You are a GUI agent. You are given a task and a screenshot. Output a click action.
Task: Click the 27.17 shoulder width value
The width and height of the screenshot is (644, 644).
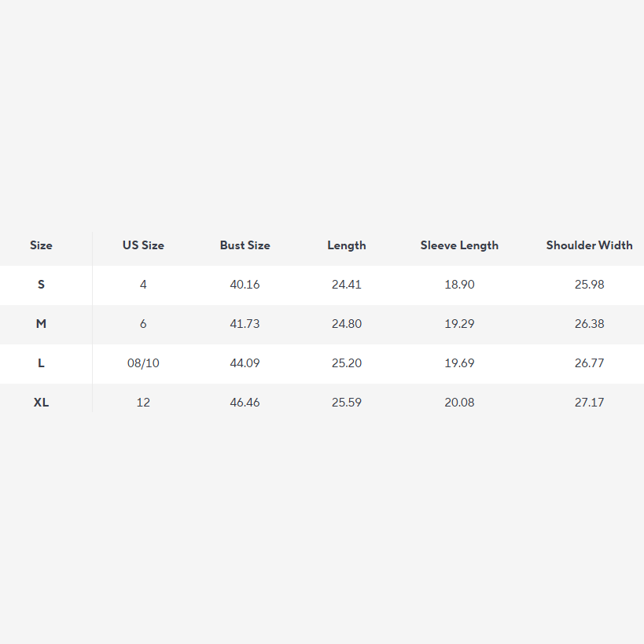pyautogui.click(x=589, y=403)
